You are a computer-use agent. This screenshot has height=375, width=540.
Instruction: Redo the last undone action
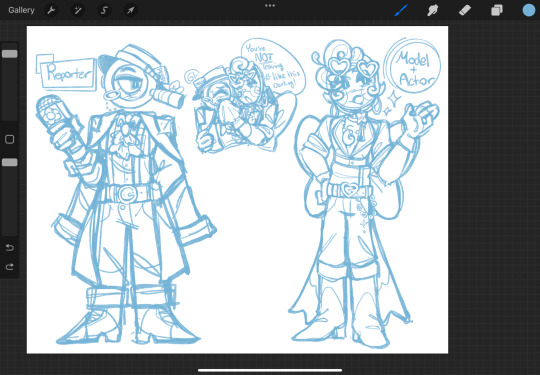[x=10, y=267]
